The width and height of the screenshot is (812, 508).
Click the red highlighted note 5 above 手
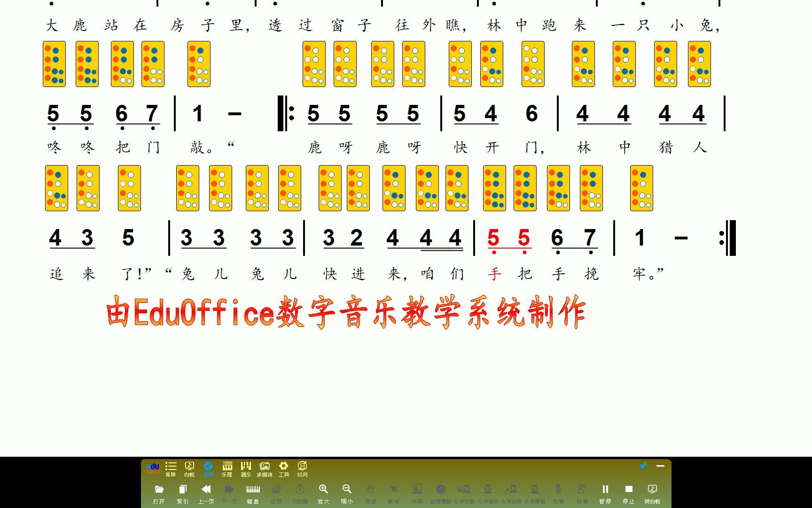[x=493, y=238]
